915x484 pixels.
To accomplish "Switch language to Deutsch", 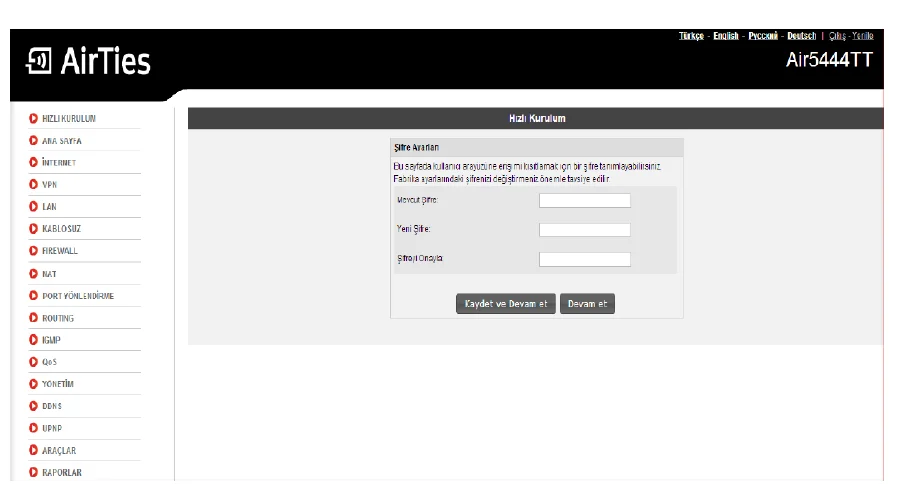I will click(x=802, y=36).
